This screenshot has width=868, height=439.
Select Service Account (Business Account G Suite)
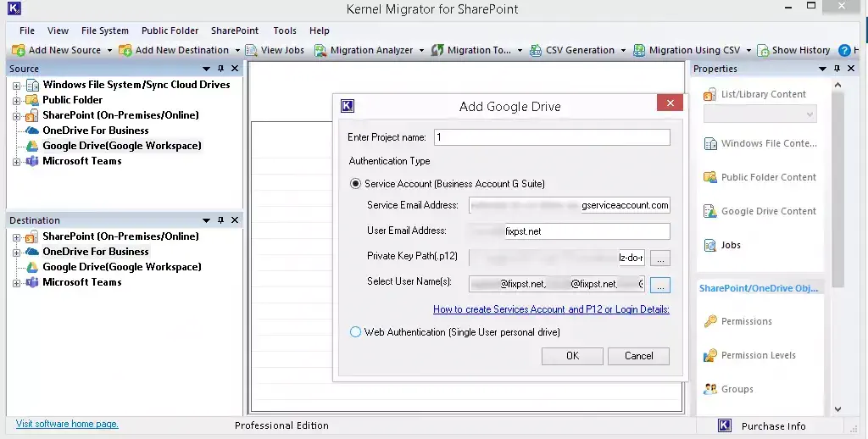coord(355,184)
